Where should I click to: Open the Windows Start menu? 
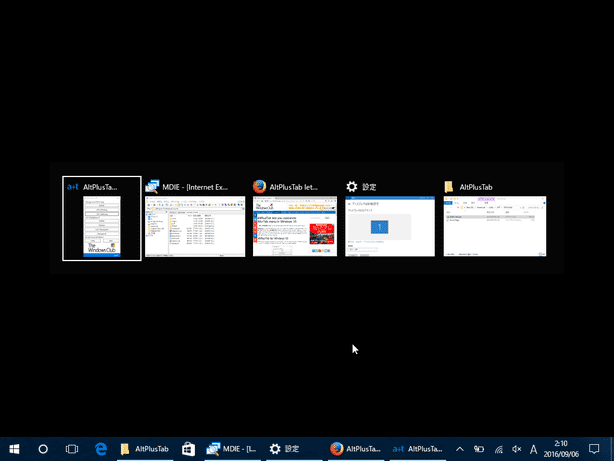coord(14,449)
